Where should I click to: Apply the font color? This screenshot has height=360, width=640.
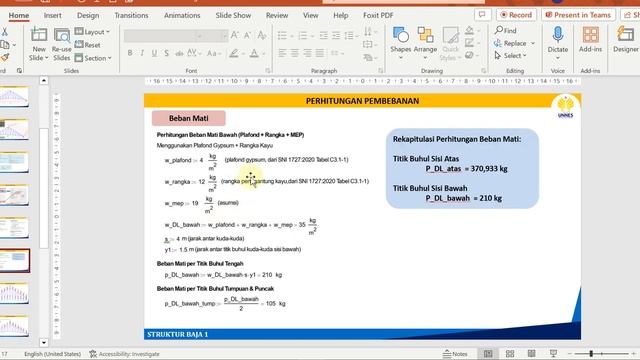[x=254, y=53]
